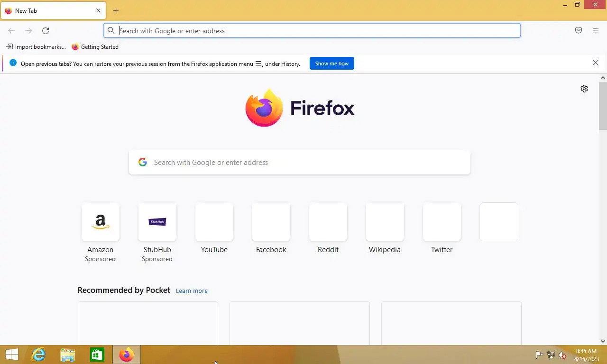
Task: Go back one page
Action: pyautogui.click(x=11, y=31)
